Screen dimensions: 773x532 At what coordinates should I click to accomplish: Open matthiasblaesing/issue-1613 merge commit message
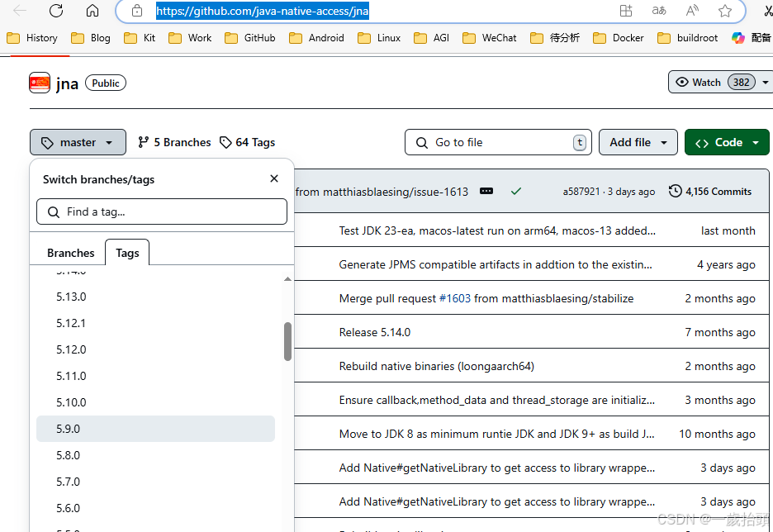382,192
